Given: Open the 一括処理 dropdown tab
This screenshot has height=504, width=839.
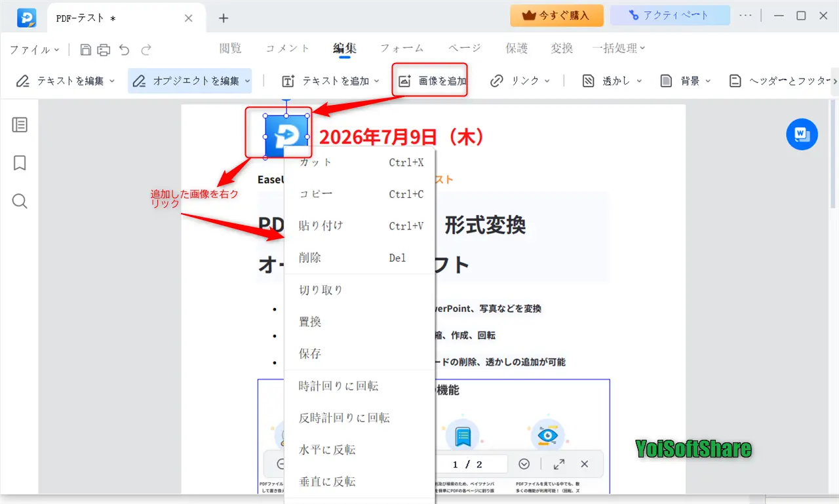Looking at the screenshot, I should click(619, 48).
